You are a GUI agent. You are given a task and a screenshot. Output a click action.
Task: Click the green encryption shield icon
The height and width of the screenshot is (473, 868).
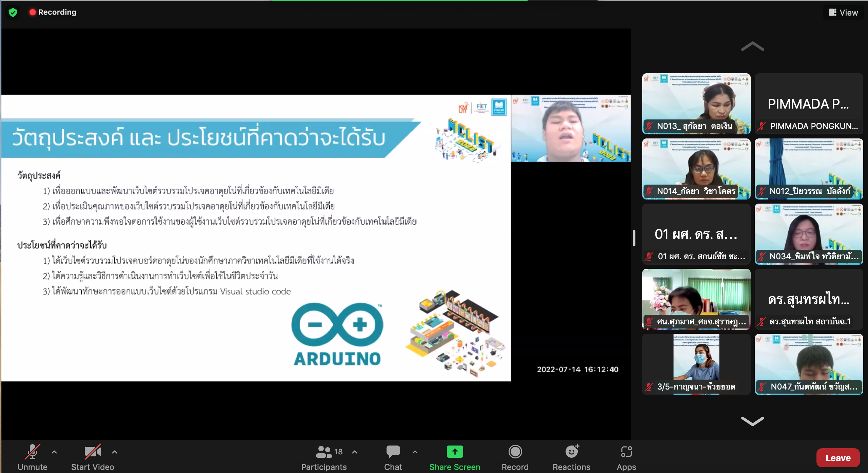pyautogui.click(x=13, y=13)
